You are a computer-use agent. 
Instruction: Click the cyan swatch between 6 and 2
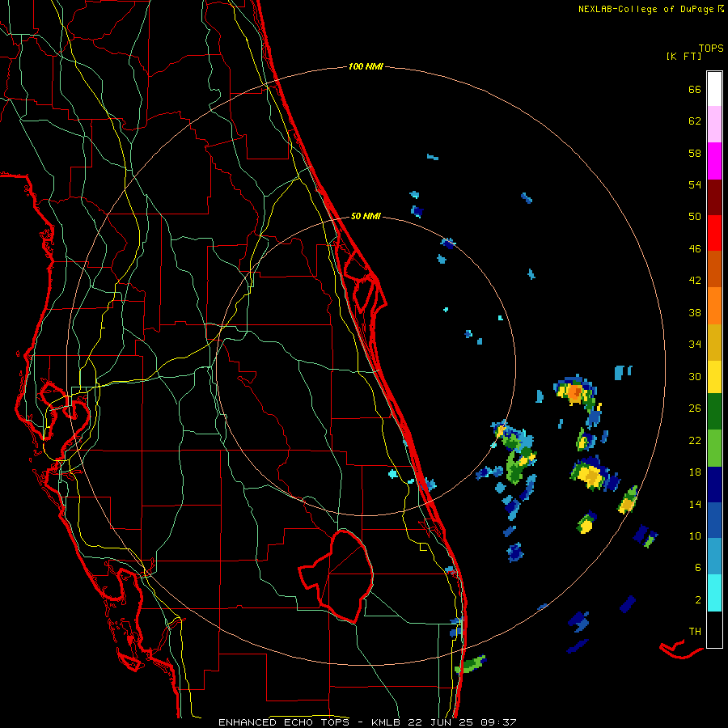coord(714,592)
